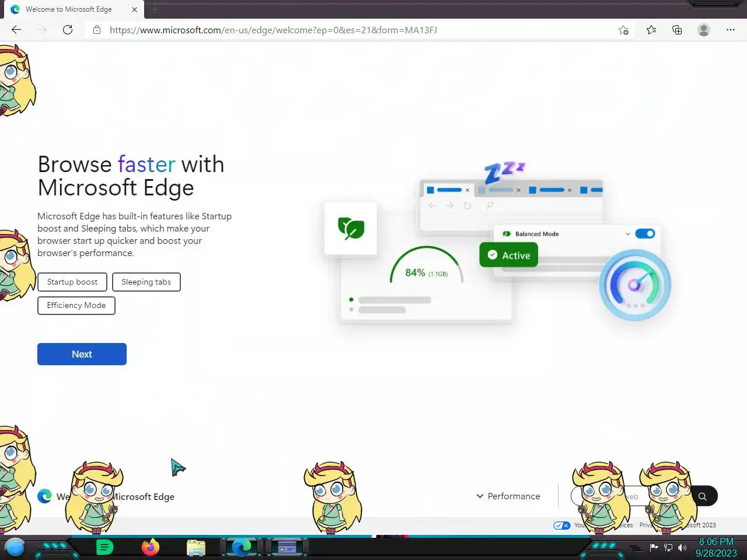This screenshot has width=747, height=560.
Task: Click the Sleeping tabs button
Action: [146, 282]
